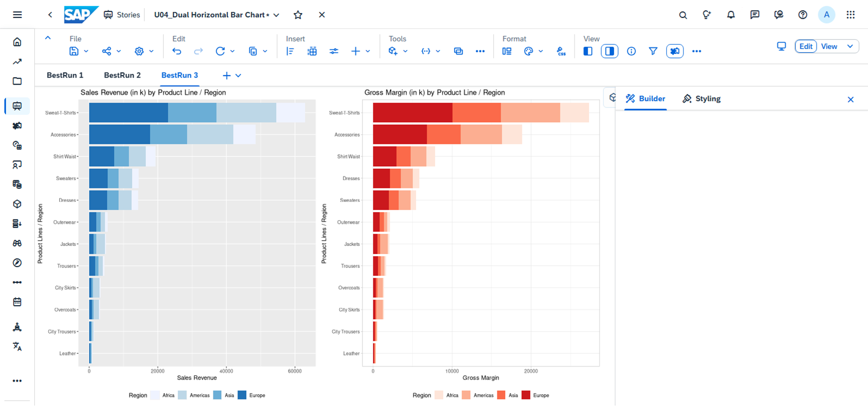Click the presentation display icon
The width and height of the screenshot is (868, 411).
coord(781,46)
